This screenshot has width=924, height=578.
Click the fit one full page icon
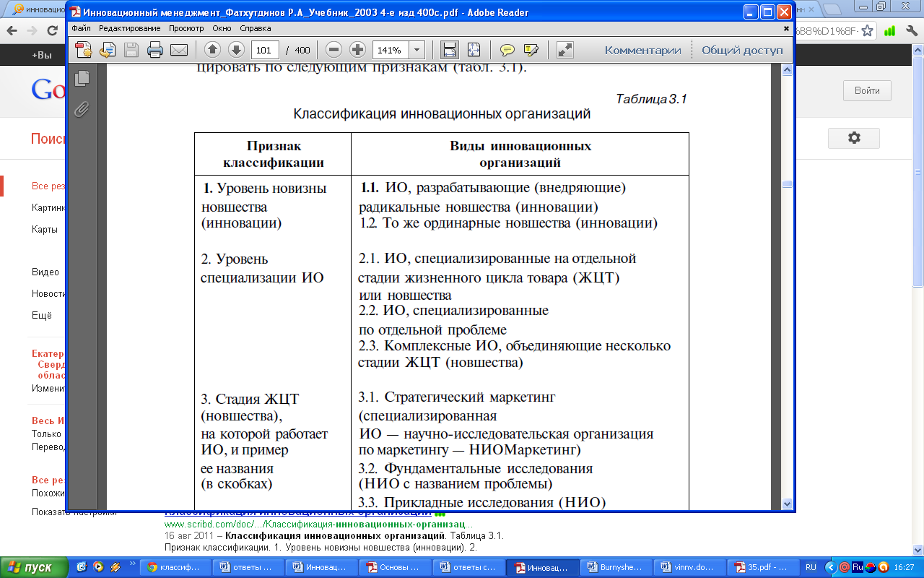tap(474, 50)
